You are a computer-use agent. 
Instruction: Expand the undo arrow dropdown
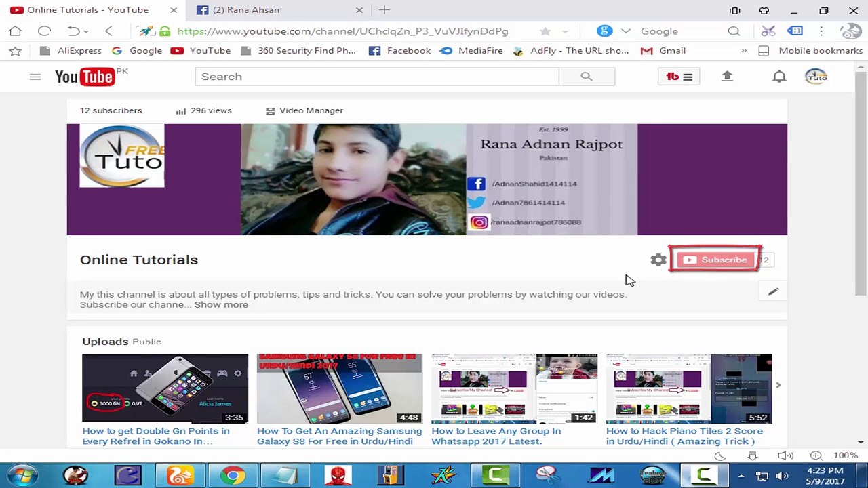tap(86, 31)
